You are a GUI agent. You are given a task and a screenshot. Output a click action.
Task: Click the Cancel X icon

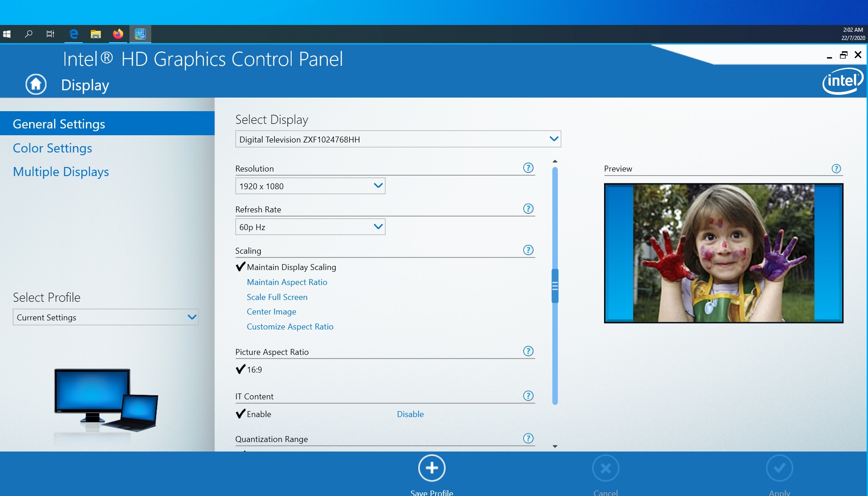click(605, 468)
